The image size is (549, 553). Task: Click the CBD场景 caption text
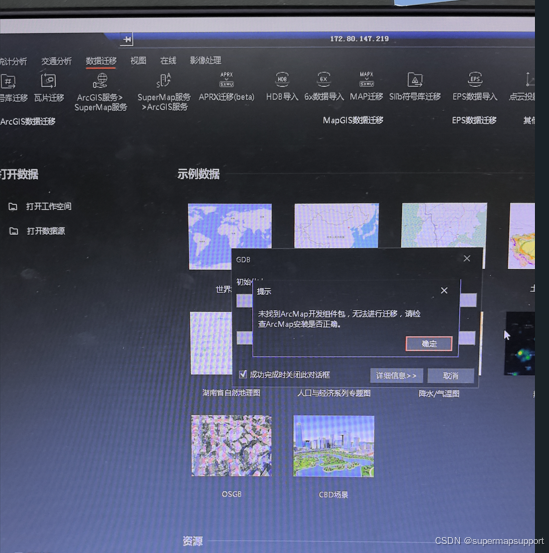pos(333,495)
